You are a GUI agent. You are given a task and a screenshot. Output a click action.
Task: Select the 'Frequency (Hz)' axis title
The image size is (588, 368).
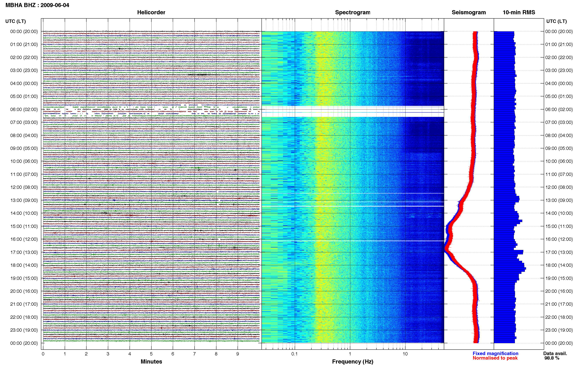(x=353, y=362)
